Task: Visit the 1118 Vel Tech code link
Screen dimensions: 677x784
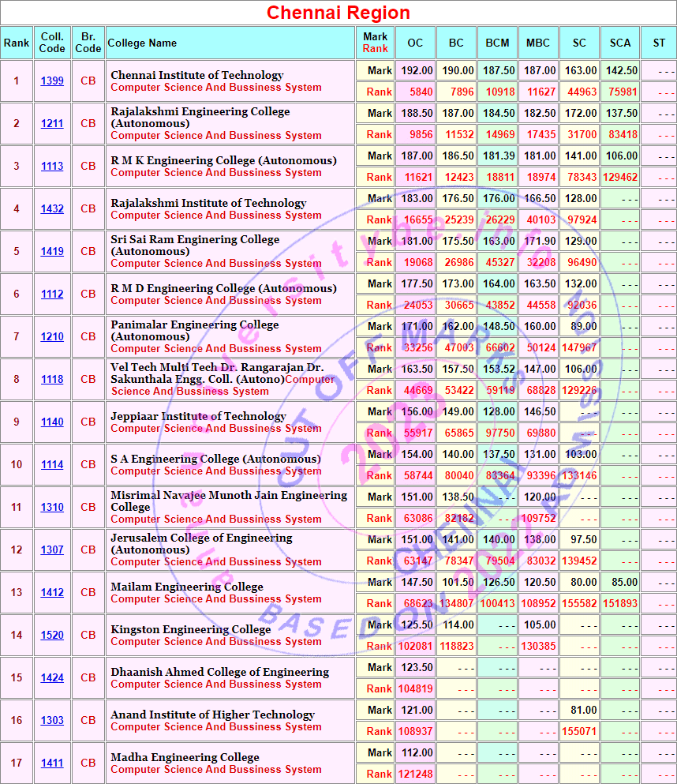Action: click(x=52, y=380)
